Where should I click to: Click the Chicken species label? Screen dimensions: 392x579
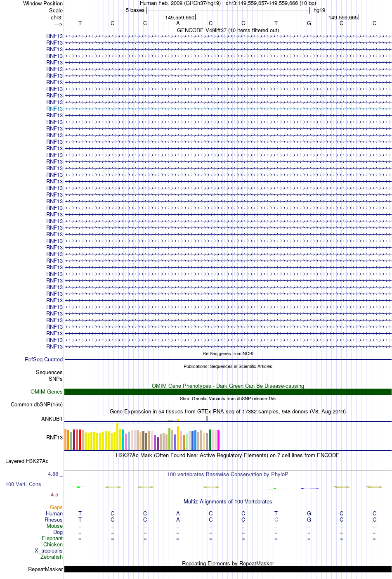[x=53, y=544]
